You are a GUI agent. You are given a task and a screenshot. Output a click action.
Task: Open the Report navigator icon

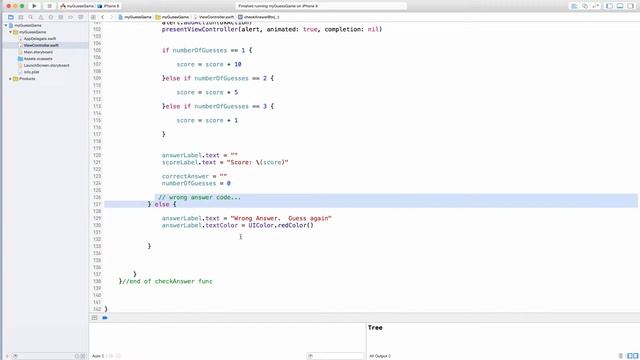[x=81, y=17]
